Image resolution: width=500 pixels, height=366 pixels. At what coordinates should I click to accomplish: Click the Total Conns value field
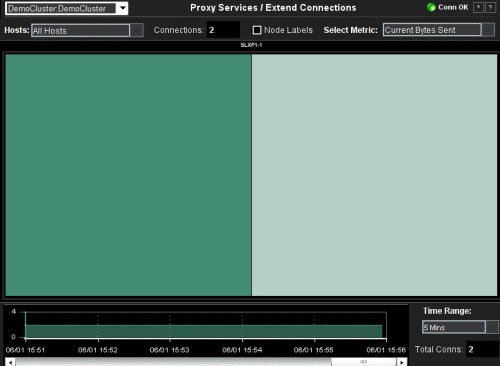[482, 349]
